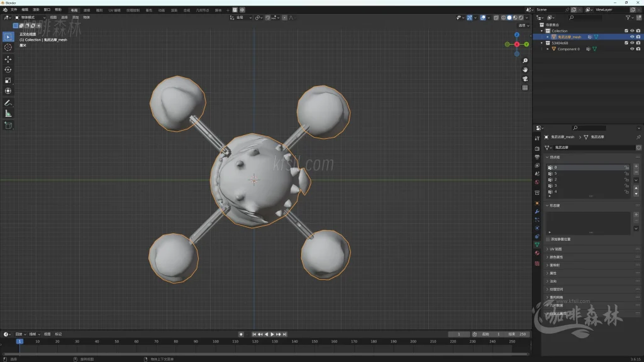Viewport: 644px width, 362px height.
Task: Switch to the UV 编辑 workspace tab
Action: click(114, 10)
